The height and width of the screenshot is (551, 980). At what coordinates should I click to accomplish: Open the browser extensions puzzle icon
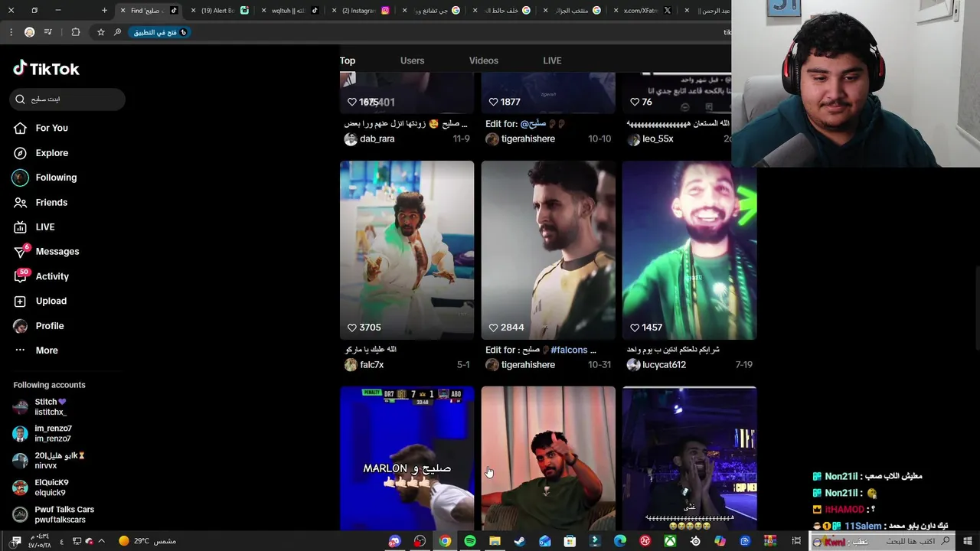75,32
